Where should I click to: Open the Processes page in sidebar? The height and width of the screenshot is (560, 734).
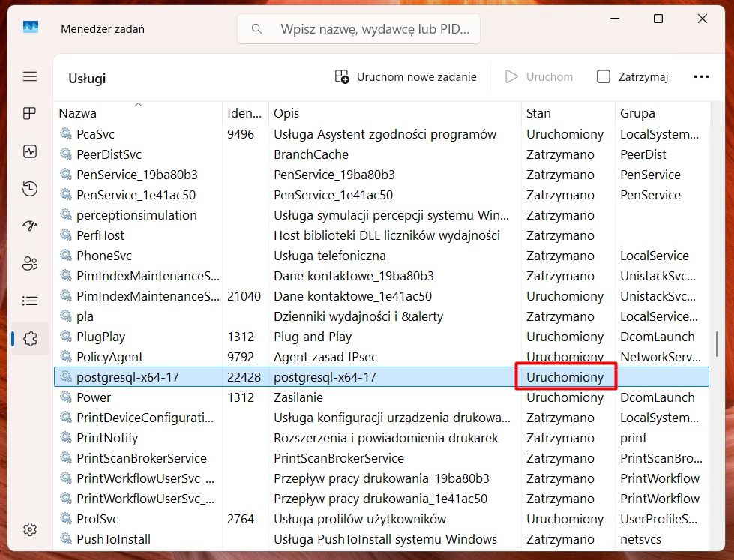coord(30,113)
